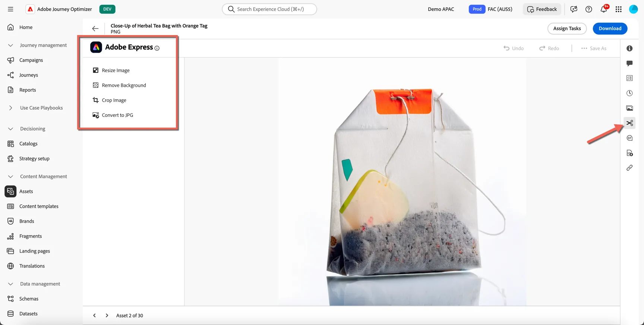
Task: Click the Adobe Express info icon
Action: coord(157,48)
